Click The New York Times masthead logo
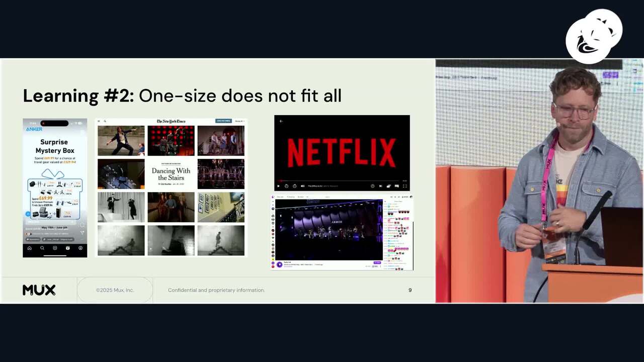 tap(171, 121)
